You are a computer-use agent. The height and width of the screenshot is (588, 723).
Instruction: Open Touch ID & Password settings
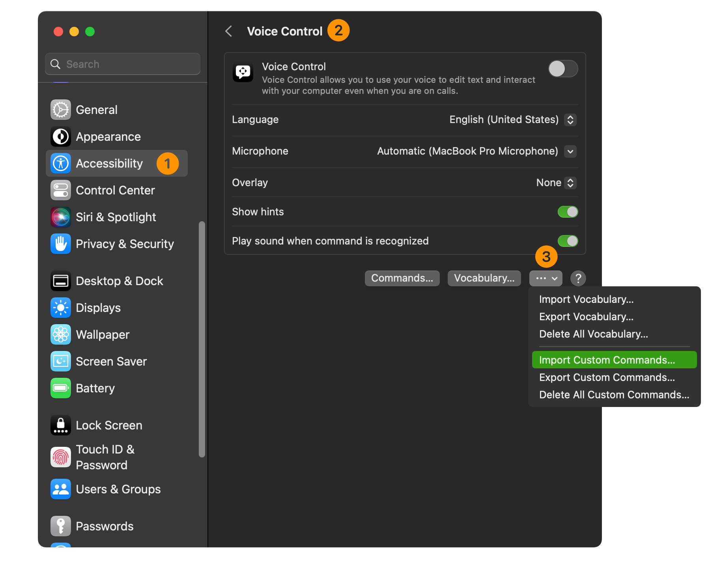click(117, 457)
